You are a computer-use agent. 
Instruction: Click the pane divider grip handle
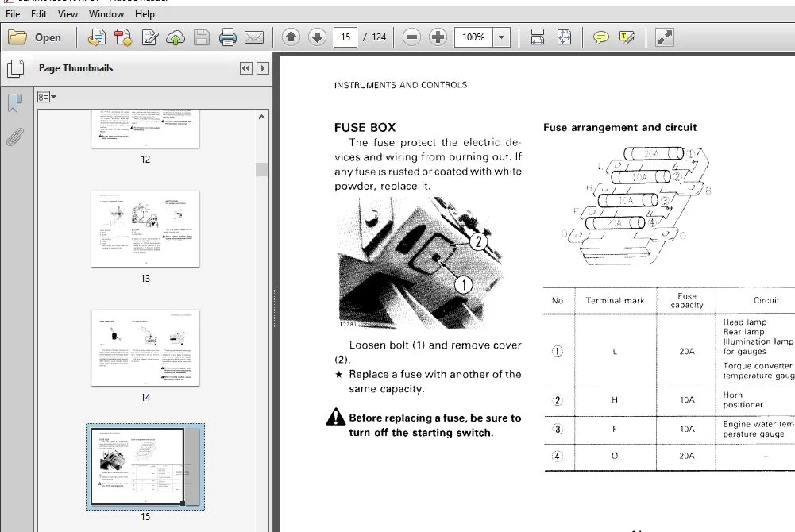(276, 309)
